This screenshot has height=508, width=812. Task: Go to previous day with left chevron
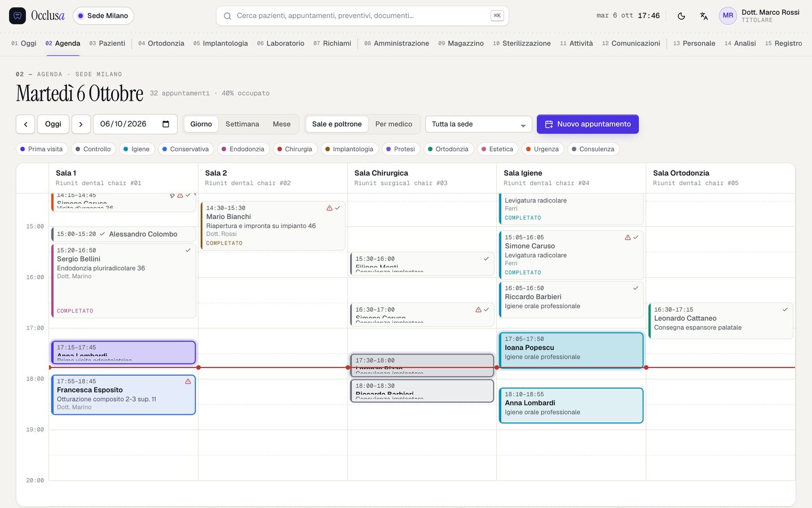click(x=25, y=124)
